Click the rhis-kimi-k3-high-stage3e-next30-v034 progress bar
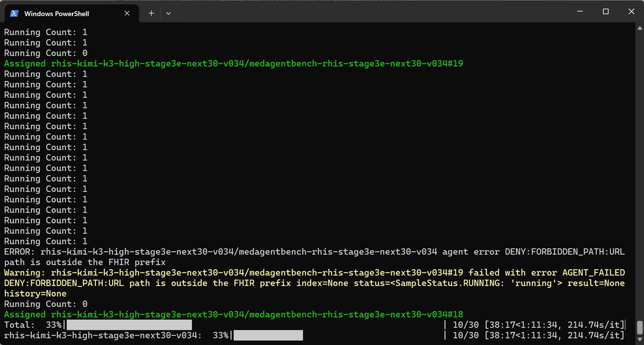Viewport: 644px width, 345px height. coord(268,335)
